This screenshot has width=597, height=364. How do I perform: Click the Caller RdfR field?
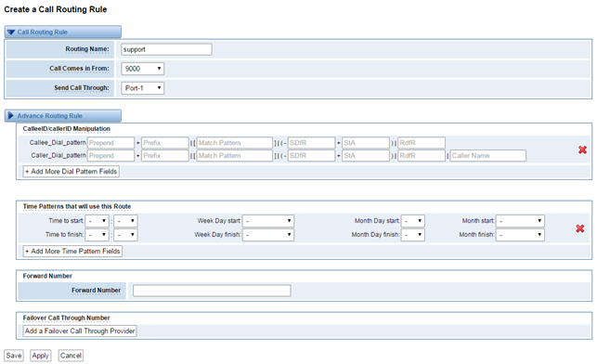pos(422,155)
